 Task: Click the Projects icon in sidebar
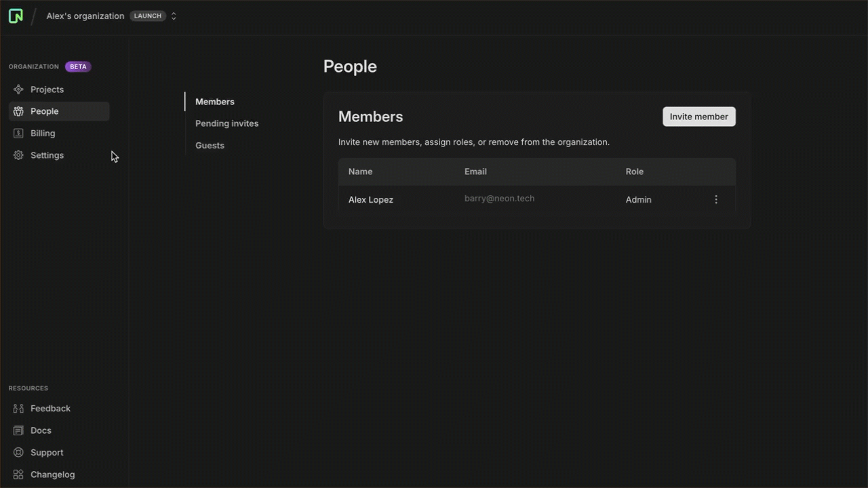[x=18, y=89]
